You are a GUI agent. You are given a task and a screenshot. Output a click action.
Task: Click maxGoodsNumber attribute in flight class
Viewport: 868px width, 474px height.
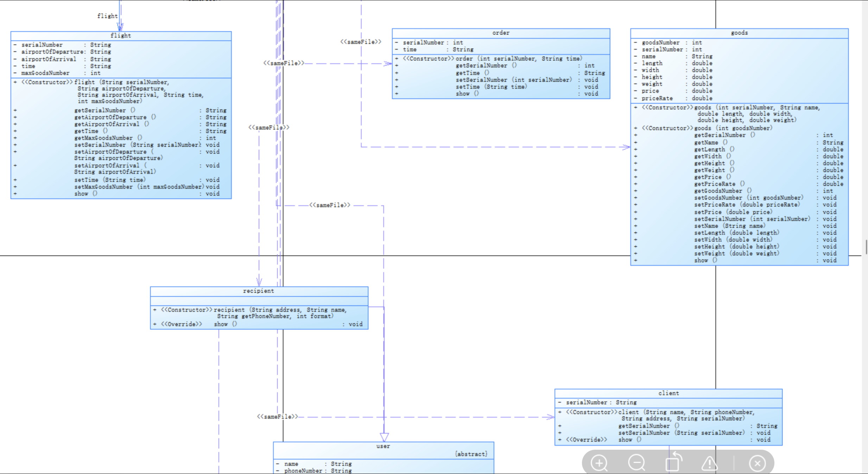point(45,73)
